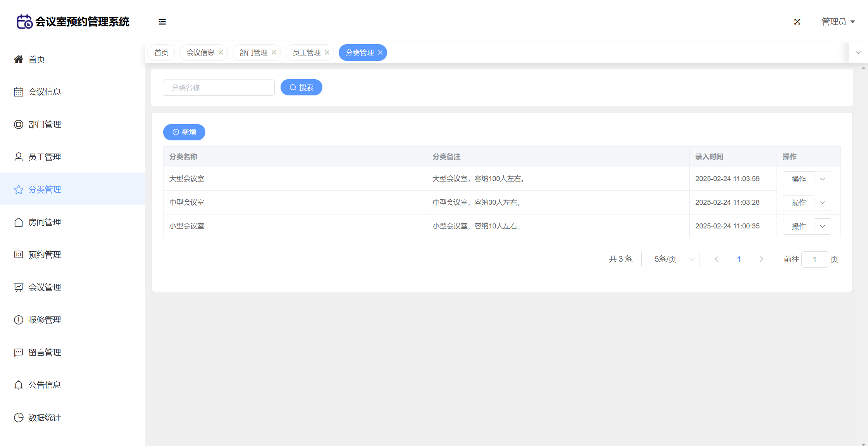This screenshot has height=446, width=868.
Task: Click the warning icon beside 报修管理
Action: (x=18, y=320)
